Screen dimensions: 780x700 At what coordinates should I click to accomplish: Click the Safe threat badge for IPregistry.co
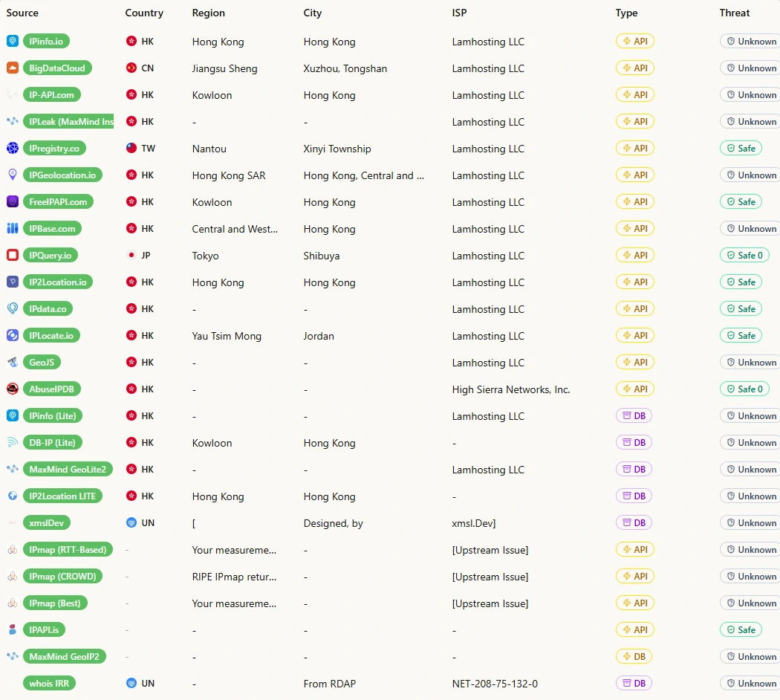741,148
